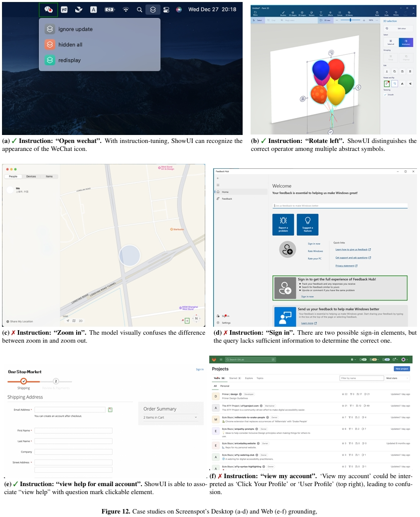Click the Youdao 'yd' menu bar icon
This screenshot has width=420, height=517.
pyautogui.click(x=64, y=9)
